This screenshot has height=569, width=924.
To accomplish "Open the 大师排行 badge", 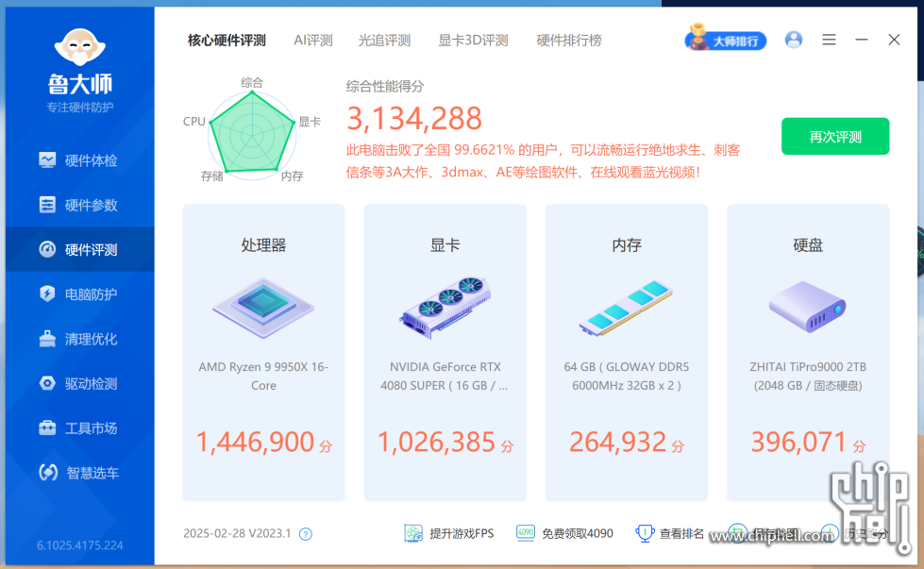I will [726, 39].
